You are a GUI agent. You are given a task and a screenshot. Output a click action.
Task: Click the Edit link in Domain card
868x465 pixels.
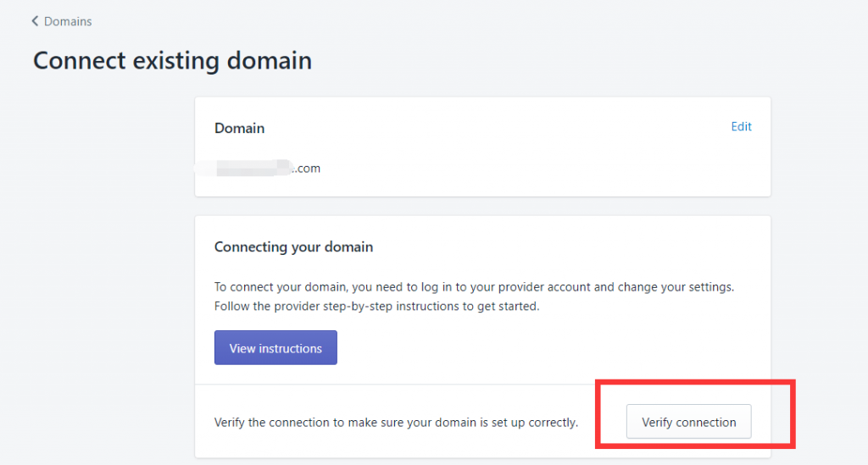pyautogui.click(x=741, y=127)
